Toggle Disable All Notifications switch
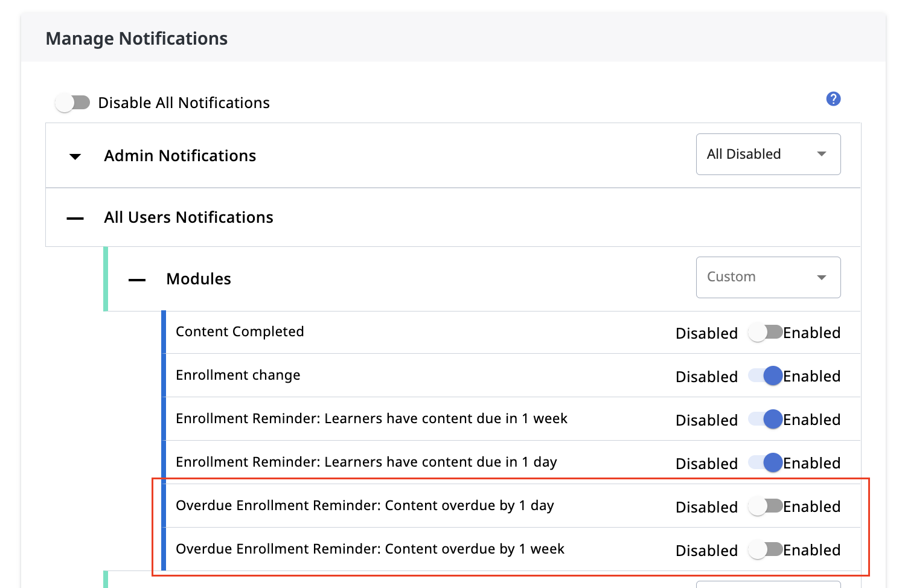The width and height of the screenshot is (902, 588). (72, 103)
